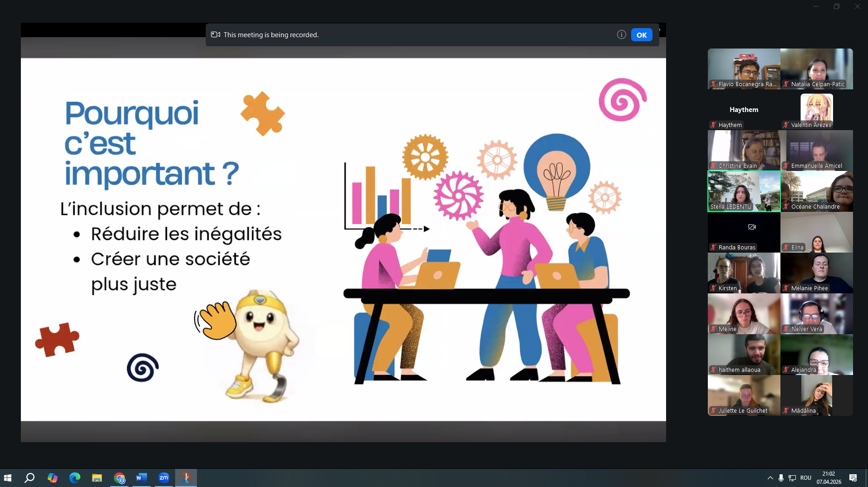Open the notifications action center
The width and height of the screenshot is (868, 487).
click(x=853, y=477)
